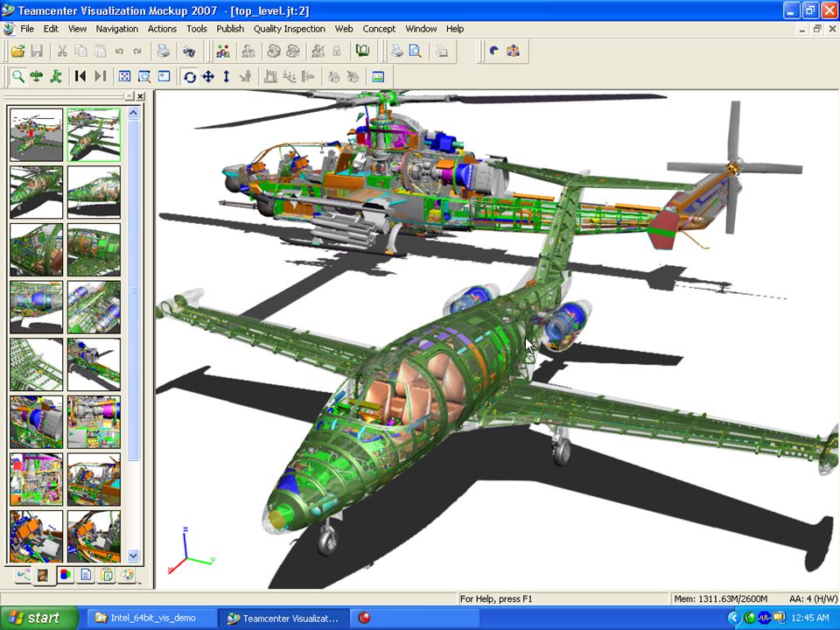The image size is (840, 630).
Task: Jump to the previous snapshot arrow
Action: click(x=80, y=77)
